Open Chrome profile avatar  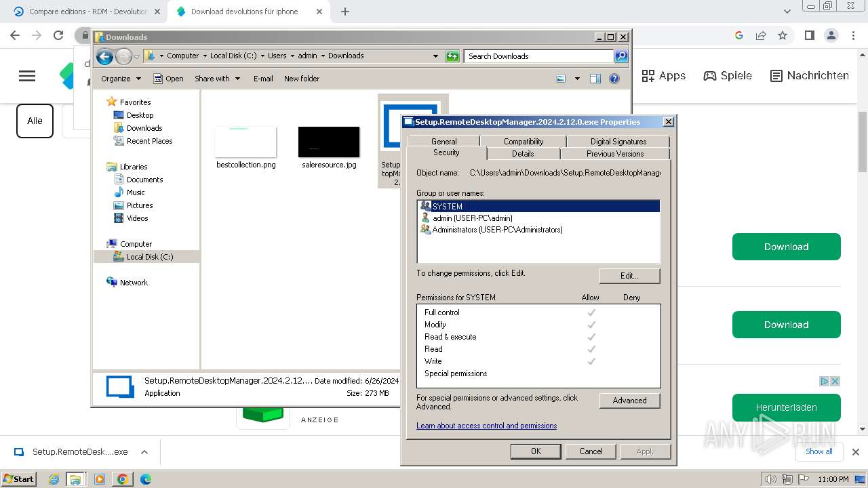click(831, 35)
